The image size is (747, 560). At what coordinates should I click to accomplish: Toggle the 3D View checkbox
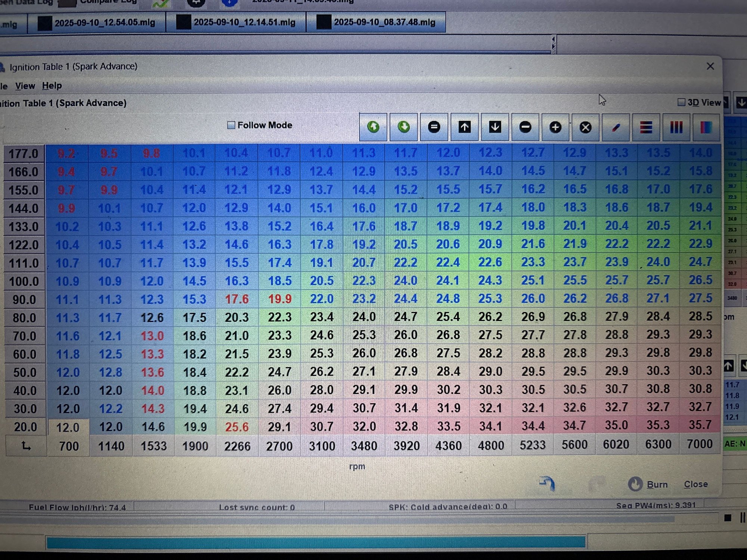pyautogui.click(x=681, y=102)
